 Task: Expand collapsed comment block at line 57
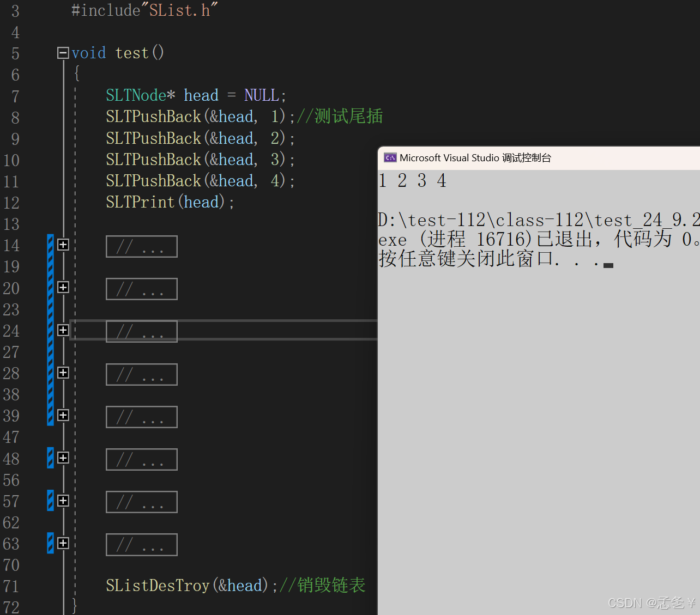[x=63, y=501]
